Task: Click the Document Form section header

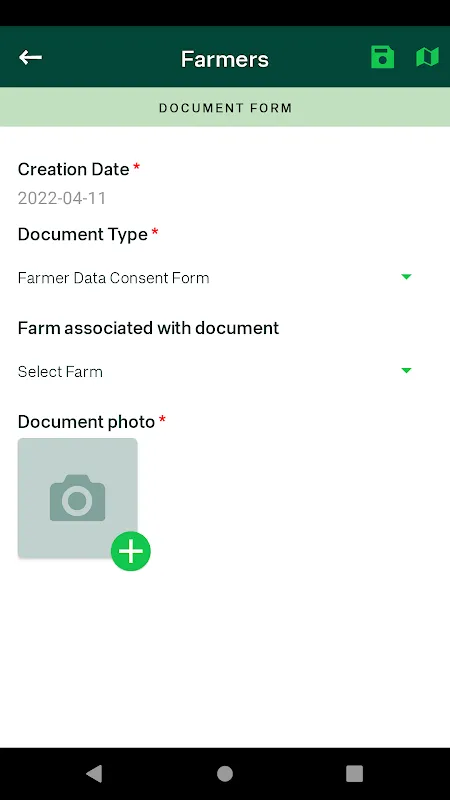Action: 225,108
